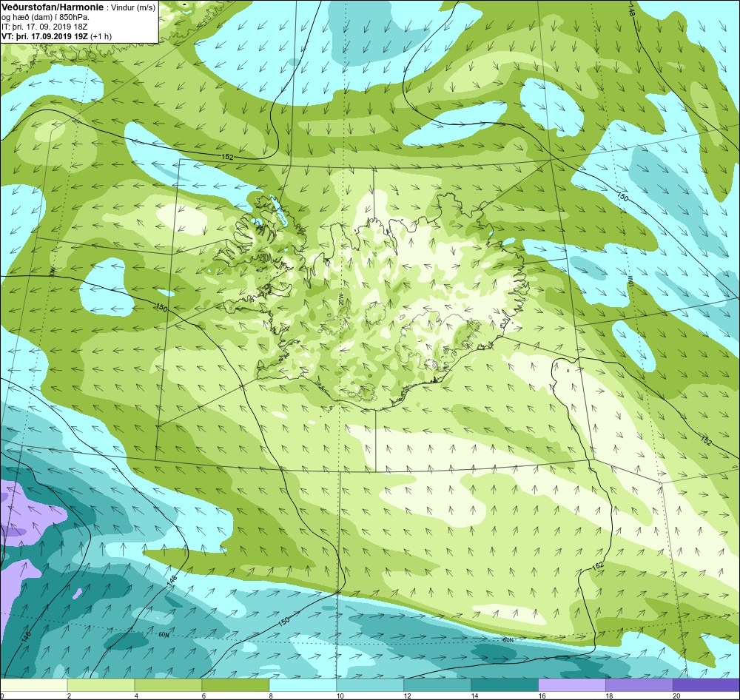Click the 12–14 m/s medium teal legend swatch

click(x=437, y=685)
